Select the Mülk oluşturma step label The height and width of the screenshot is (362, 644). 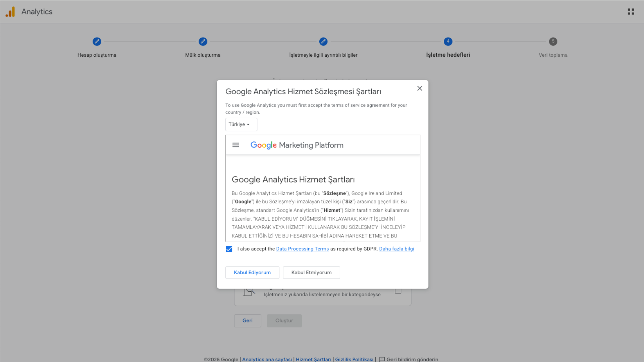pyautogui.click(x=203, y=55)
